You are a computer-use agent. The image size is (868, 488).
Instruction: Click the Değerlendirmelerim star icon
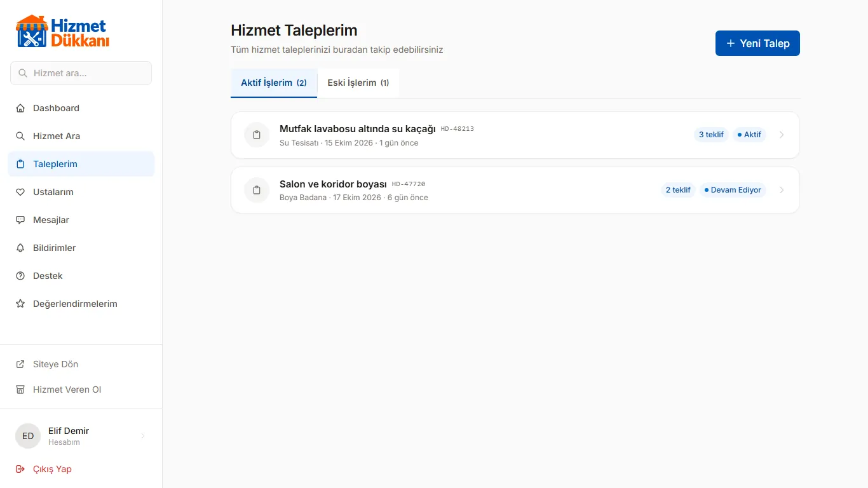(x=20, y=304)
